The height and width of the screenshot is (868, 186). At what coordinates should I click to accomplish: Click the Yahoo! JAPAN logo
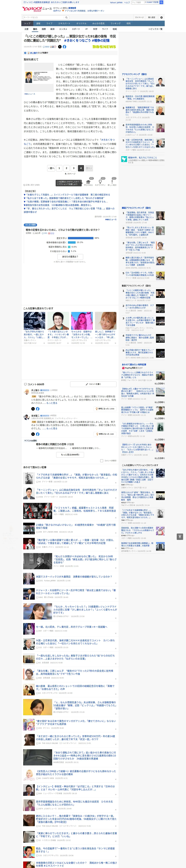tap(32, 9)
